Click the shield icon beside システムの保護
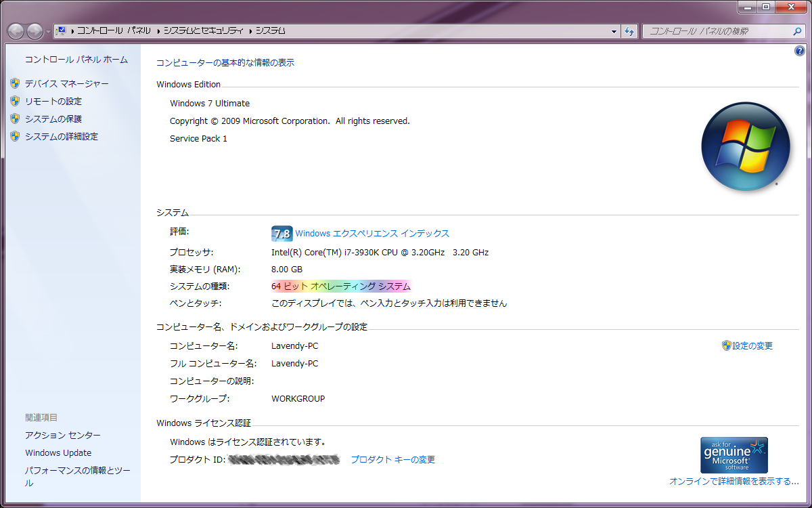Screen dimensions: 812x508 (x=15, y=119)
